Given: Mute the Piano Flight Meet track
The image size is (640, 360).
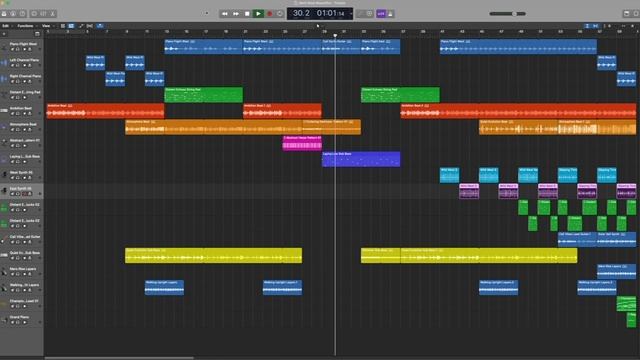Looking at the screenshot, I should point(12,49).
